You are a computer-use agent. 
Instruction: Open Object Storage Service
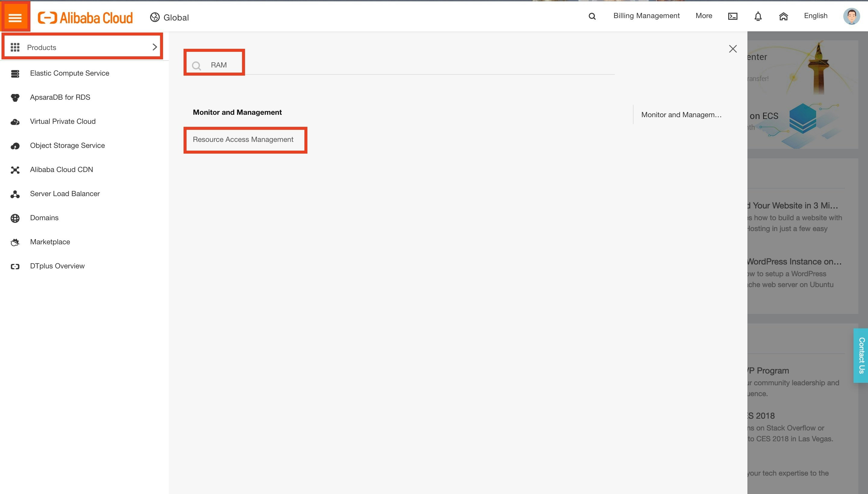[67, 145]
